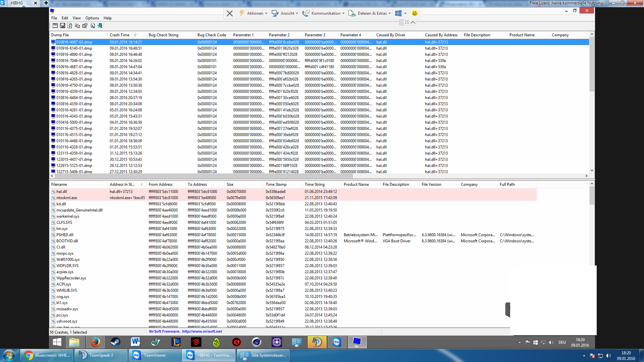Click the Exit toolbar icon

(100, 26)
